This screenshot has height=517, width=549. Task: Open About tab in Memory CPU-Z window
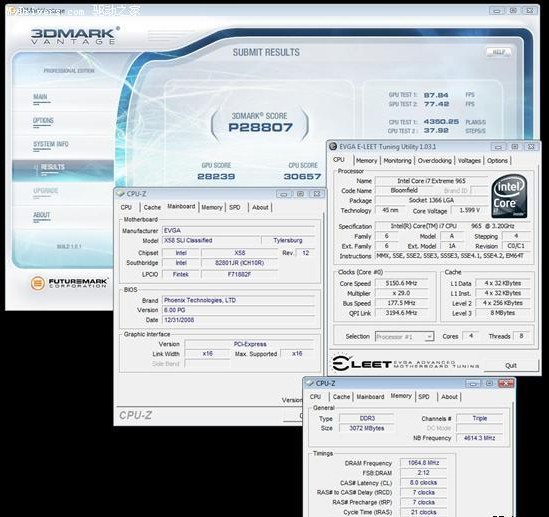[x=449, y=397]
